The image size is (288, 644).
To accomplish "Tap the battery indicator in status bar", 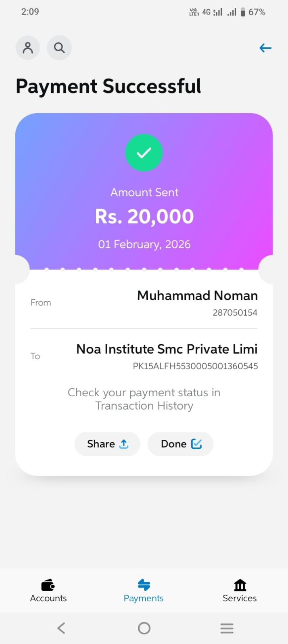I will (243, 12).
